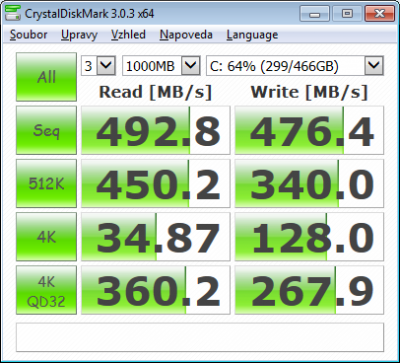Close the CrystalDiskMark window
The image size is (400, 363).
click(x=379, y=14)
